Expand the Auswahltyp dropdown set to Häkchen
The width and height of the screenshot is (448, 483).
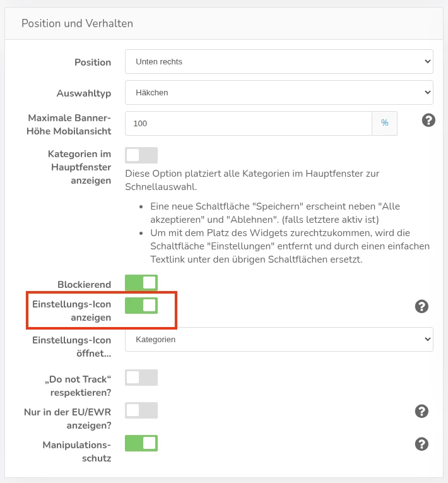click(x=279, y=93)
